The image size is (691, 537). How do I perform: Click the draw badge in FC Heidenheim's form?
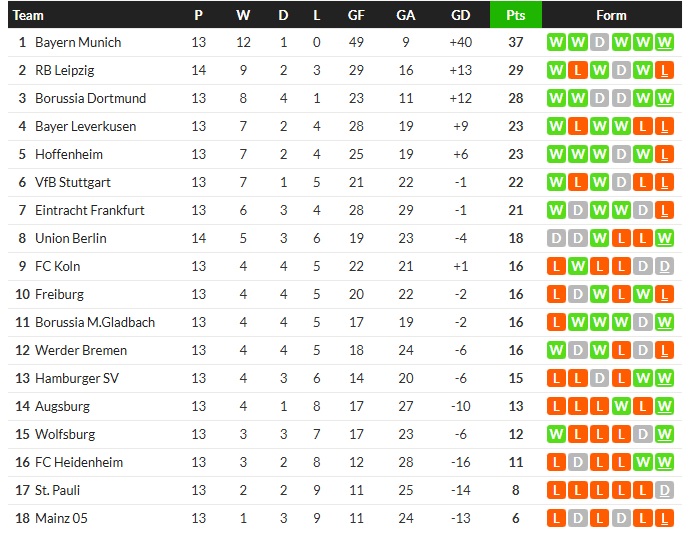coord(577,462)
